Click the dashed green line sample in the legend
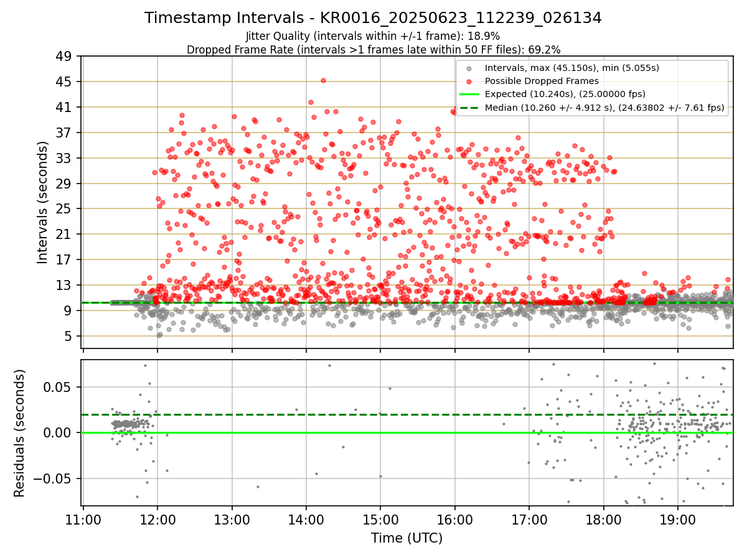 point(469,108)
